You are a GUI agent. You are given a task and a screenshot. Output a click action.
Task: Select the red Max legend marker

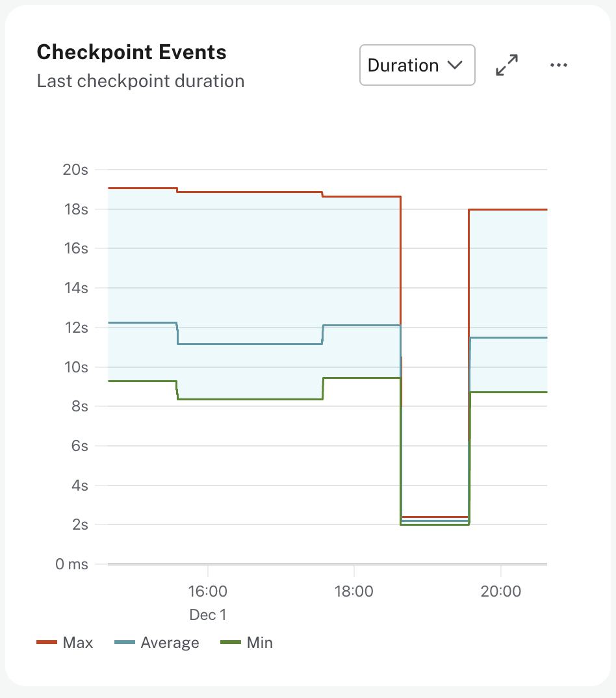(x=45, y=642)
